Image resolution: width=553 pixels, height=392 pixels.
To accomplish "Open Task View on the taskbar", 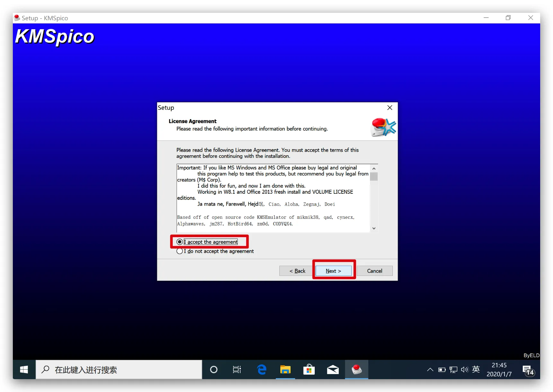I will click(x=237, y=370).
